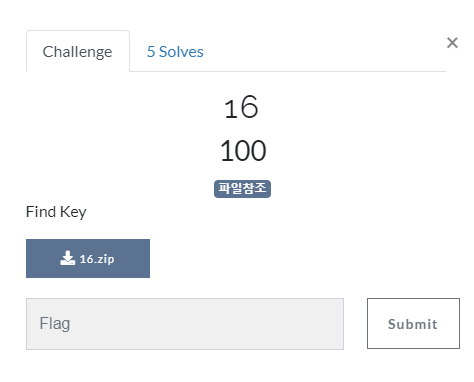Image resolution: width=474 pixels, height=382 pixels.
Task: Click the Find Key description text
Action: point(56,212)
